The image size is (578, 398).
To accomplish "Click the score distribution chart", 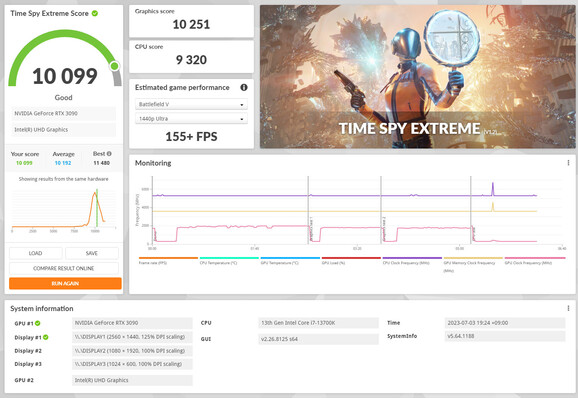I will click(64, 209).
